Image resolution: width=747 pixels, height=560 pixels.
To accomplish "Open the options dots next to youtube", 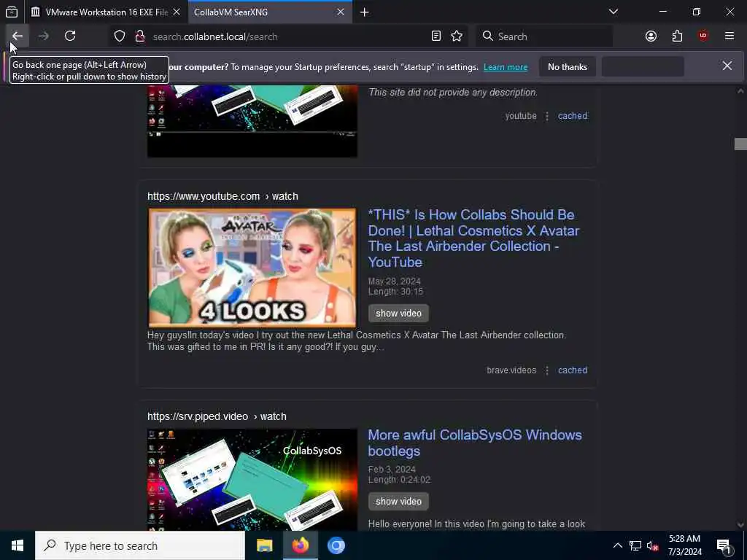I will coord(547,116).
